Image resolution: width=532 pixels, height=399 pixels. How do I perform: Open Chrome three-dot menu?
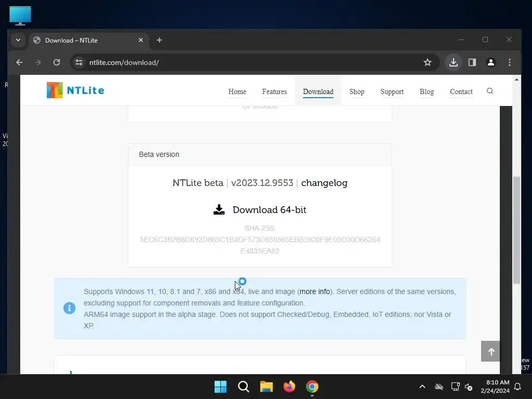tap(509, 62)
